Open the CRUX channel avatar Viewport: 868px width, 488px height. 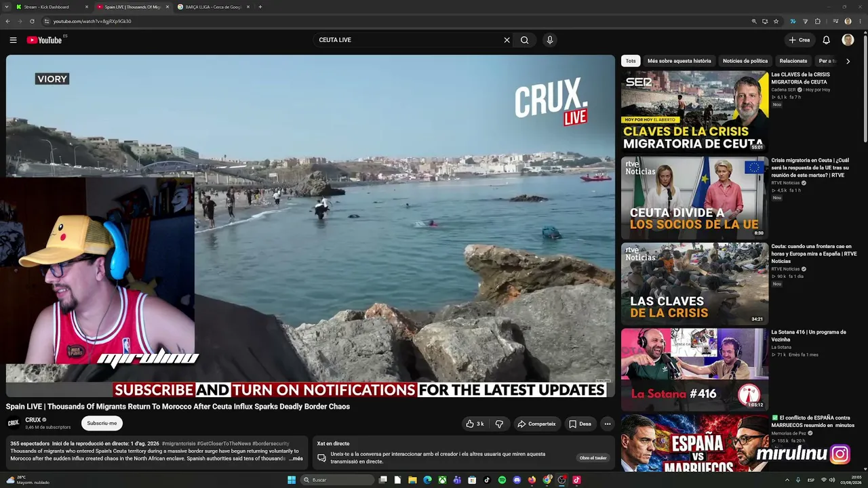pos(14,424)
